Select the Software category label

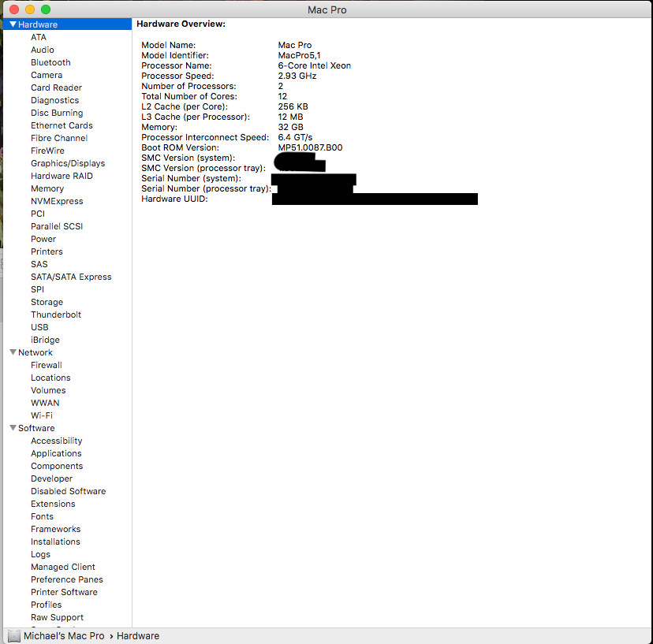click(36, 428)
